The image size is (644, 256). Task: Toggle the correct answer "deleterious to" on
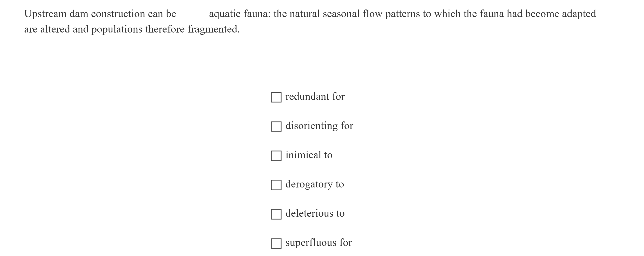[x=276, y=214]
